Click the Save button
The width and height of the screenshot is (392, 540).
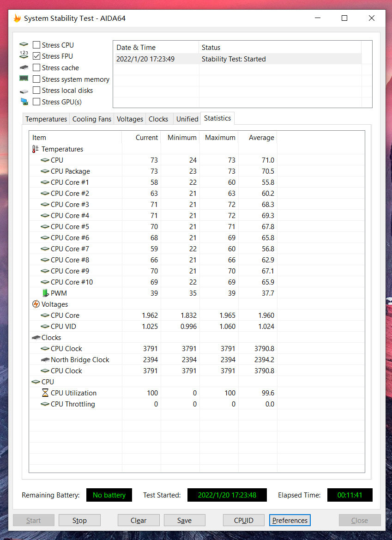click(184, 520)
